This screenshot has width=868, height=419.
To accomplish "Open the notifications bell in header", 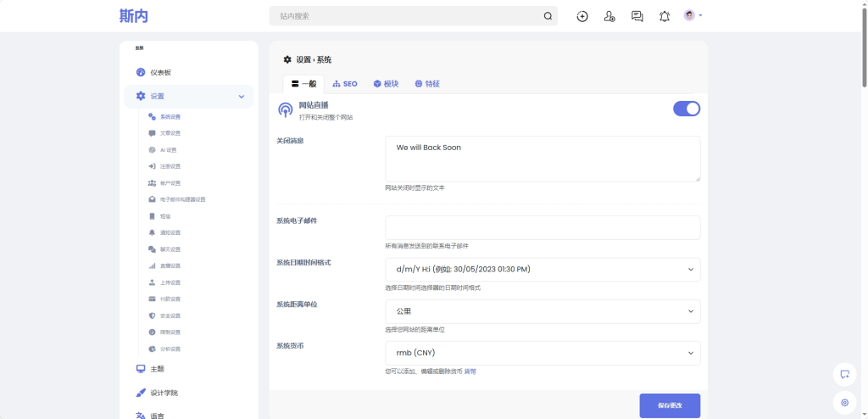I will click(x=665, y=16).
